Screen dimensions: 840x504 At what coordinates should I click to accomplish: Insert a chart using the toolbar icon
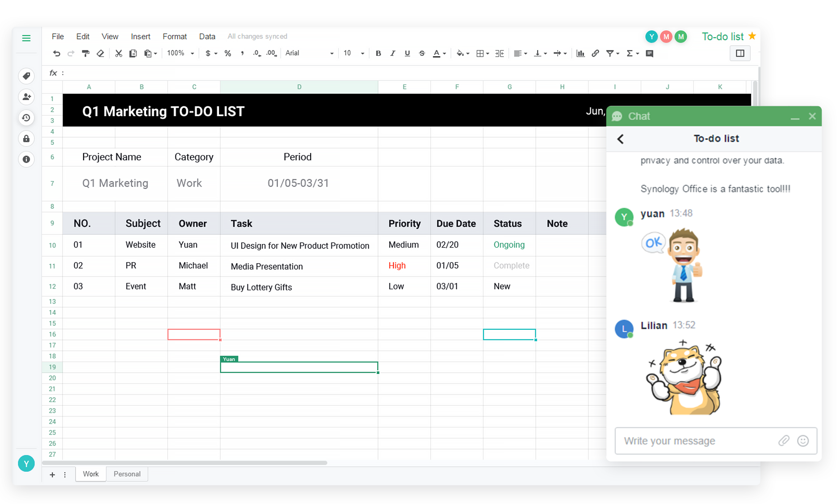click(580, 54)
